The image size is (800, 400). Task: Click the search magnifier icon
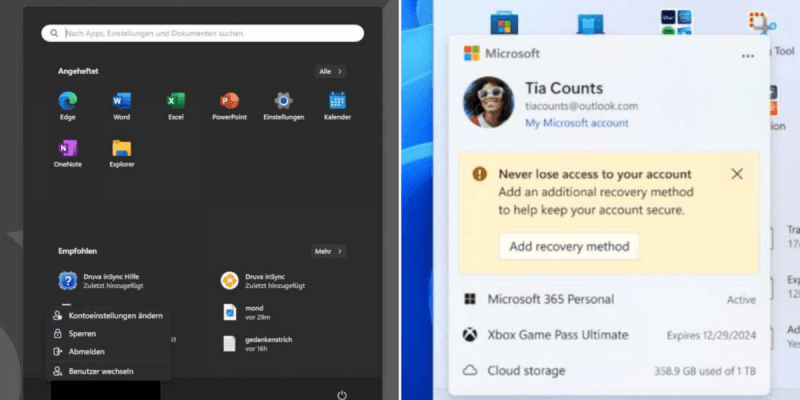55,34
